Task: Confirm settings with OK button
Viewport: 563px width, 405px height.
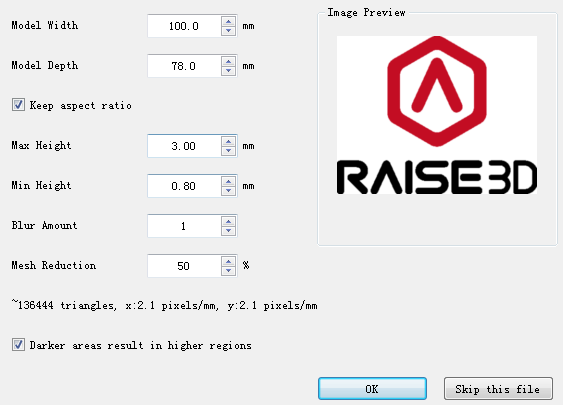Action: click(372, 388)
